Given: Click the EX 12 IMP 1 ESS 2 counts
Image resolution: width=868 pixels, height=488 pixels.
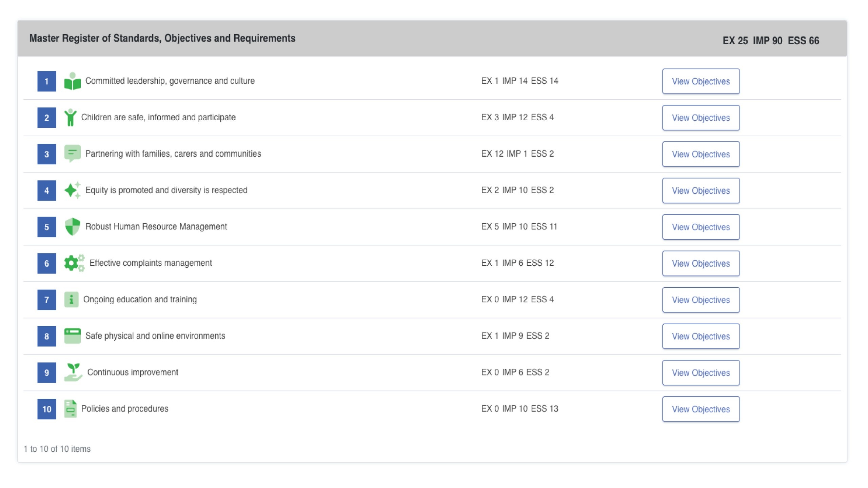Looking at the screenshot, I should 517,154.
